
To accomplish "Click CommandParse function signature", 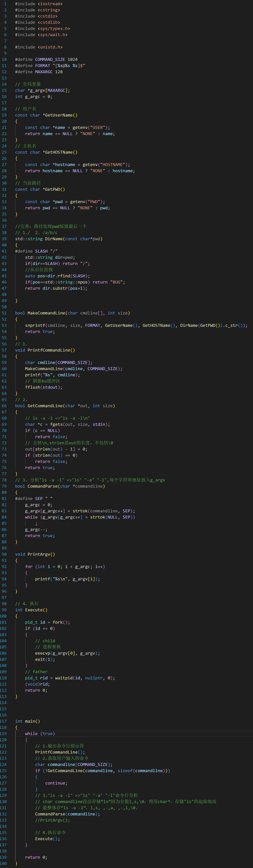I will pyautogui.click(x=60, y=486).
